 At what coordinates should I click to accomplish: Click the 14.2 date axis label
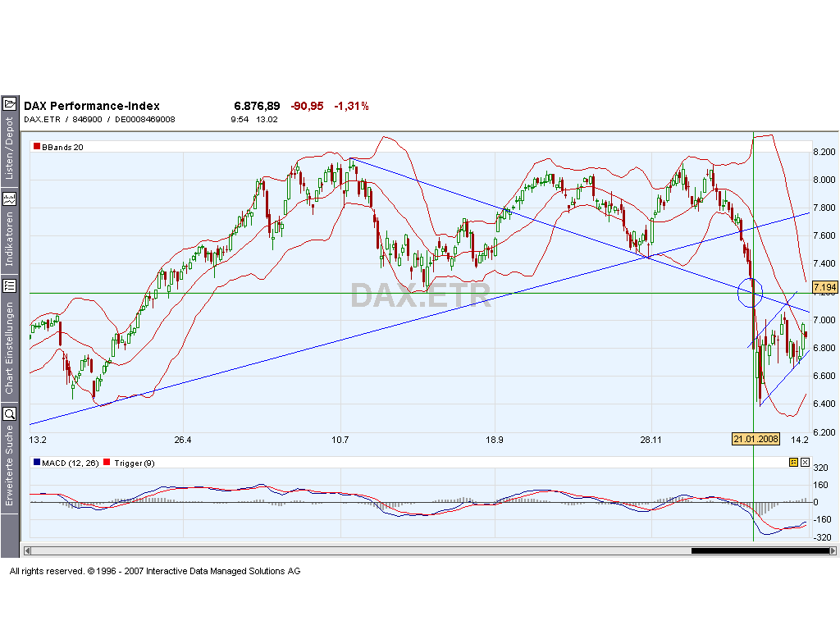(800, 440)
